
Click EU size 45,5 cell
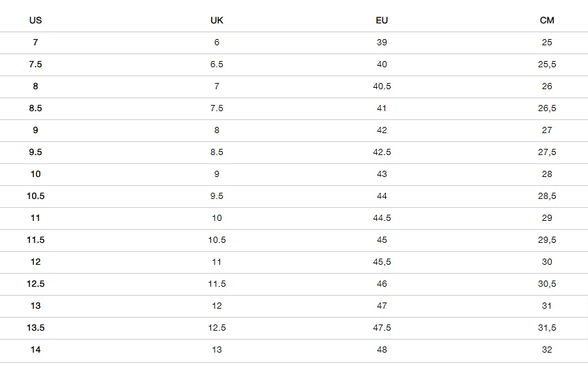tap(382, 262)
